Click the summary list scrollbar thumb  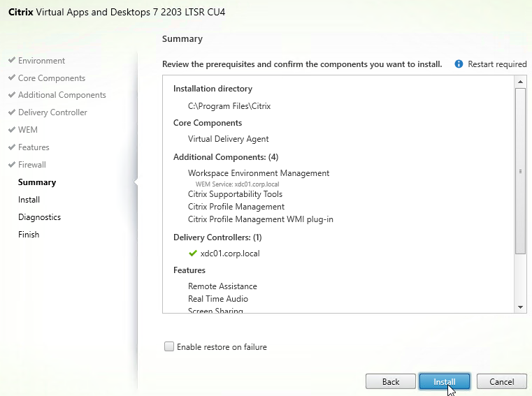[x=520, y=171]
